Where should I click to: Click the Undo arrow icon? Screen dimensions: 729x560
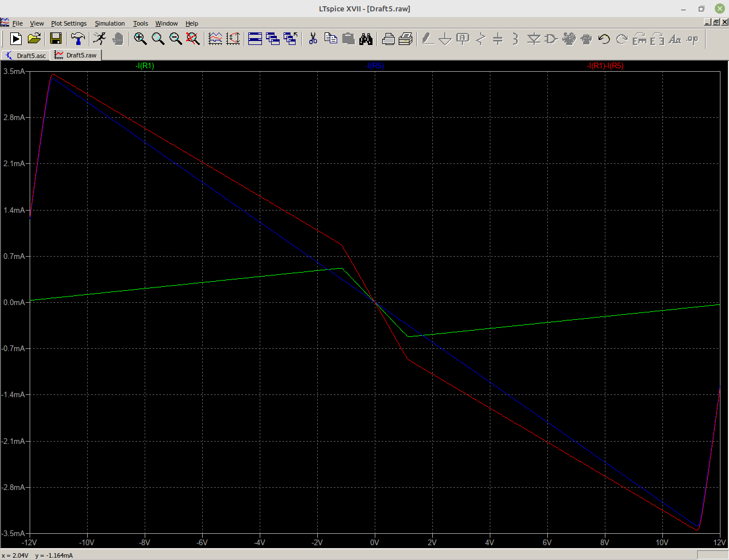click(x=604, y=39)
